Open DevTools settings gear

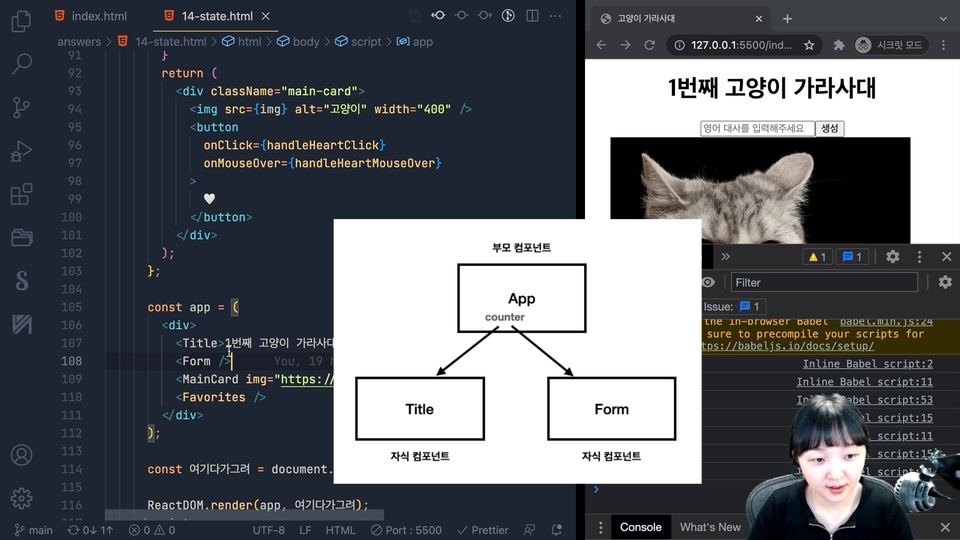(x=893, y=257)
